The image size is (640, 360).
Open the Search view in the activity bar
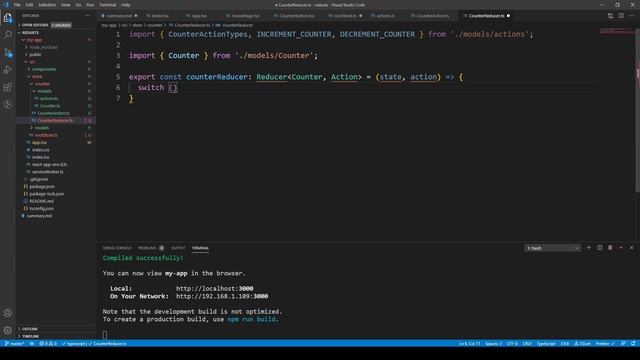8,35
